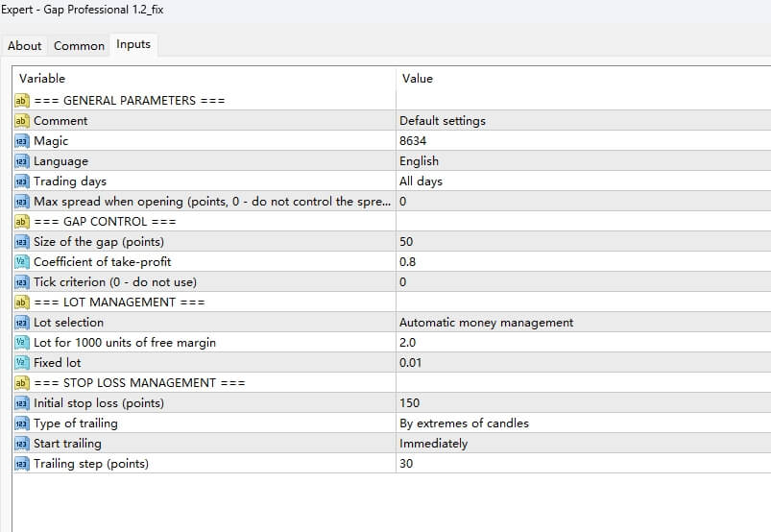Click the integer icon beside Size of the gap
This screenshot has height=532, width=771.
[x=22, y=242]
